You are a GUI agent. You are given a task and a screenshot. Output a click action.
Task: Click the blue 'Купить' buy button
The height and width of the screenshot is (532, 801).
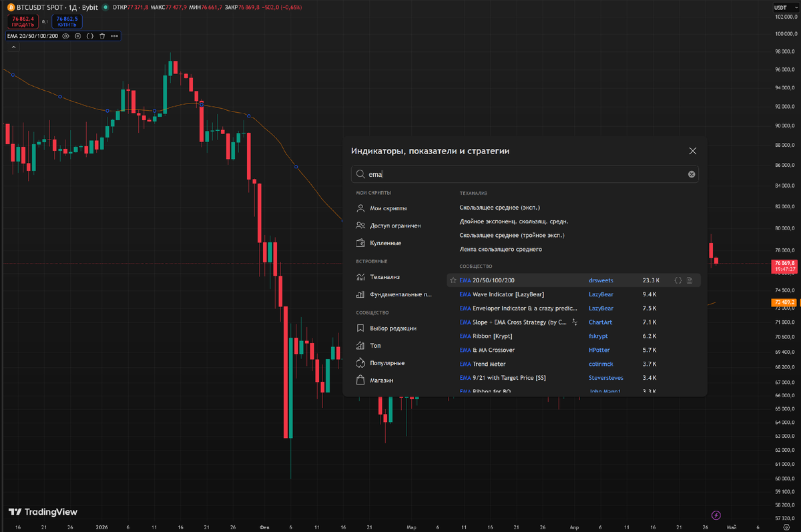click(67, 21)
